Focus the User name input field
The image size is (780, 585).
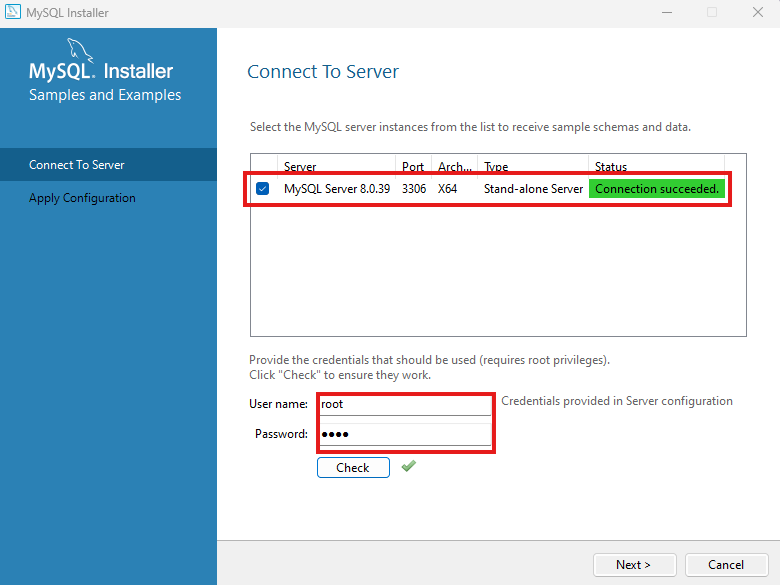[x=405, y=405]
